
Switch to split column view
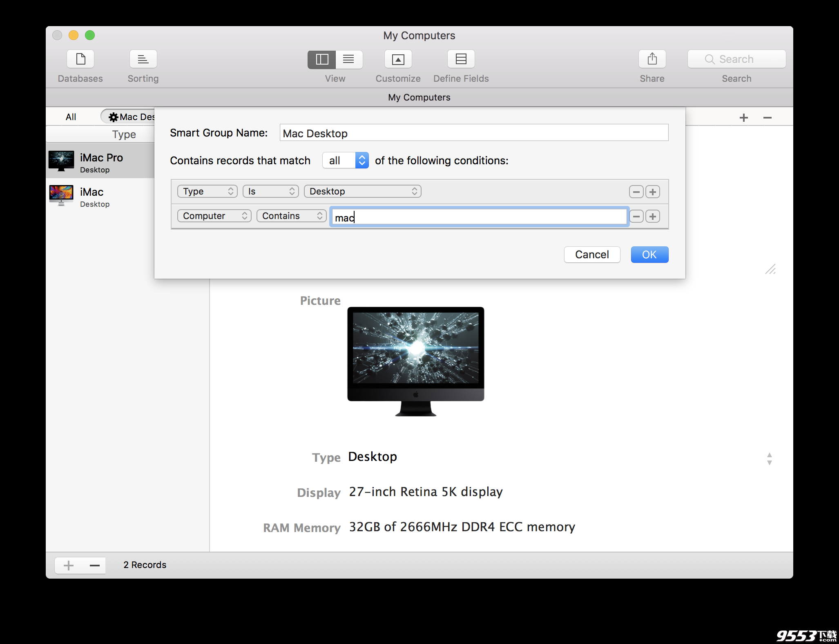[322, 60]
